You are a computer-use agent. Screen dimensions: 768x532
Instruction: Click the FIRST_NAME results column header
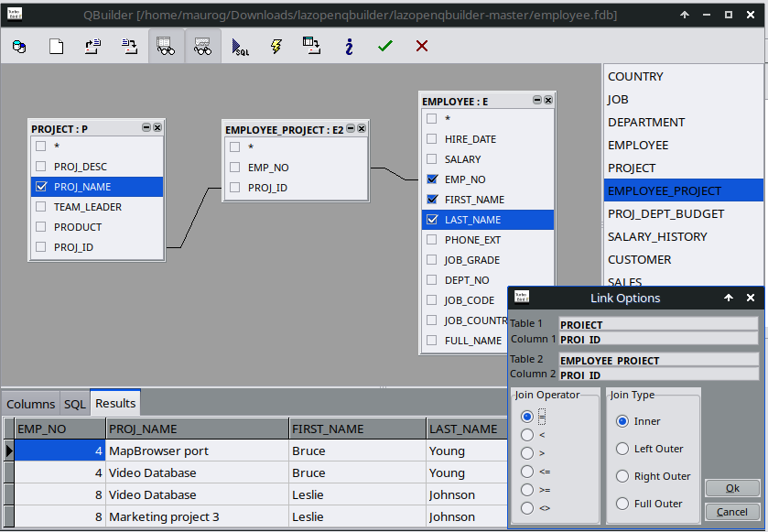[x=358, y=429]
